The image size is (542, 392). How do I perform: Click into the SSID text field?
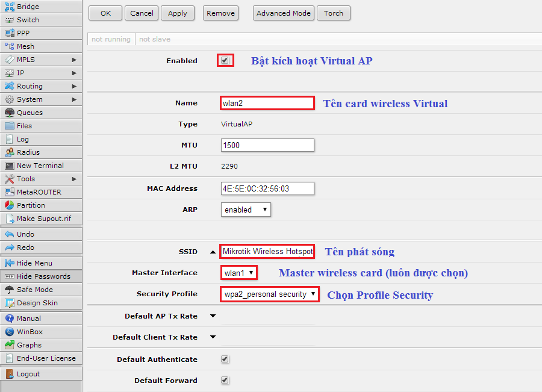(267, 251)
